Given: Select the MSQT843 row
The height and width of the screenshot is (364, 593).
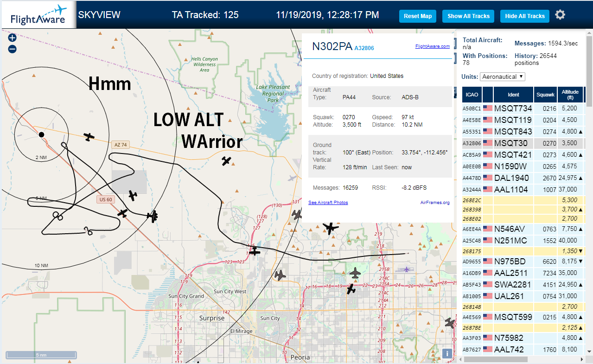Looking at the screenshot, I should coord(523,132).
